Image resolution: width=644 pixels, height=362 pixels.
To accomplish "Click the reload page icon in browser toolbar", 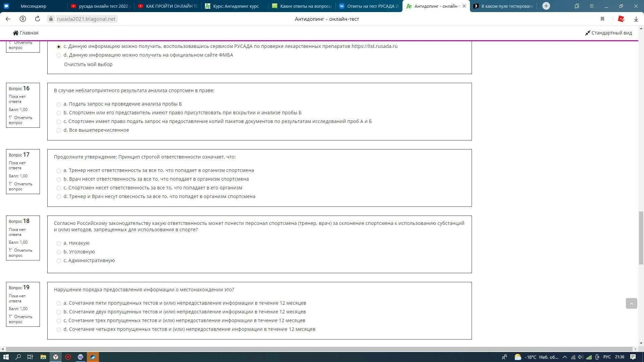I will 38,18.
